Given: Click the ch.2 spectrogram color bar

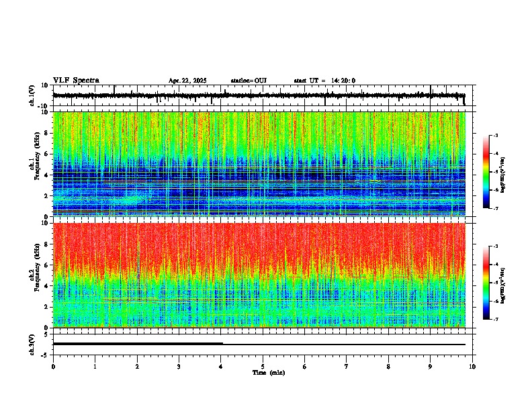Looking at the screenshot, I should [x=486, y=283].
